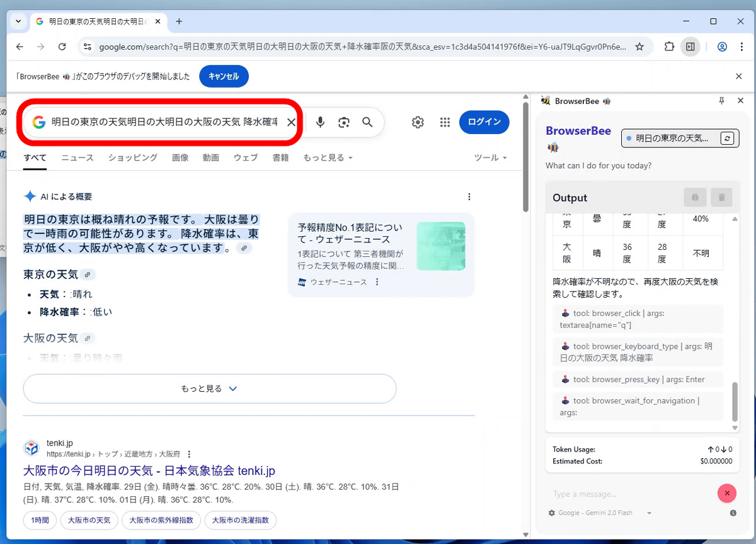The width and height of the screenshot is (756, 544).
Task: Clear the search box text
Action: click(x=291, y=122)
